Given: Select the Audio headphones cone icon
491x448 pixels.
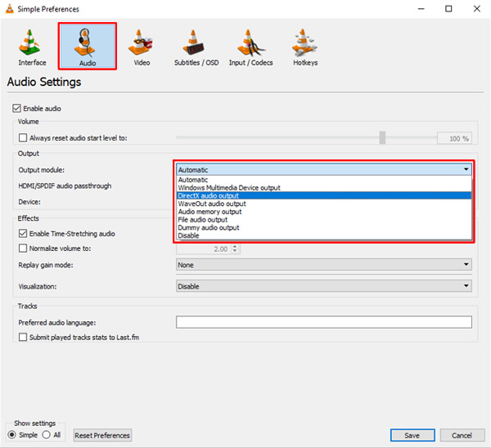Looking at the screenshot, I should tap(84, 43).
